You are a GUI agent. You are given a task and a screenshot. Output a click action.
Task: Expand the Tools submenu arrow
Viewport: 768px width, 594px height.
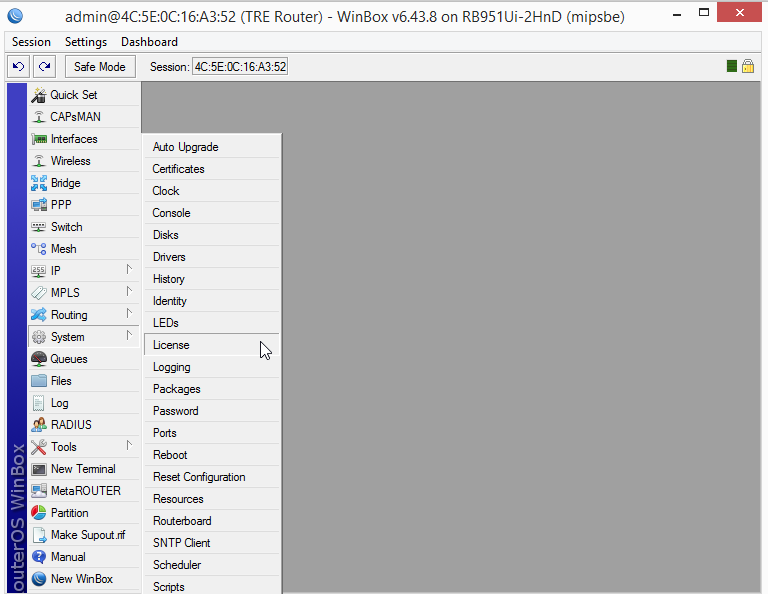[x=129, y=446]
